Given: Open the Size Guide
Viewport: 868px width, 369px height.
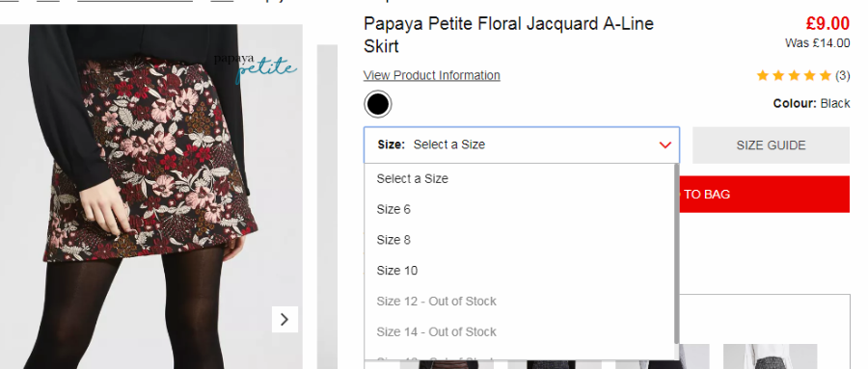Looking at the screenshot, I should coord(771,145).
